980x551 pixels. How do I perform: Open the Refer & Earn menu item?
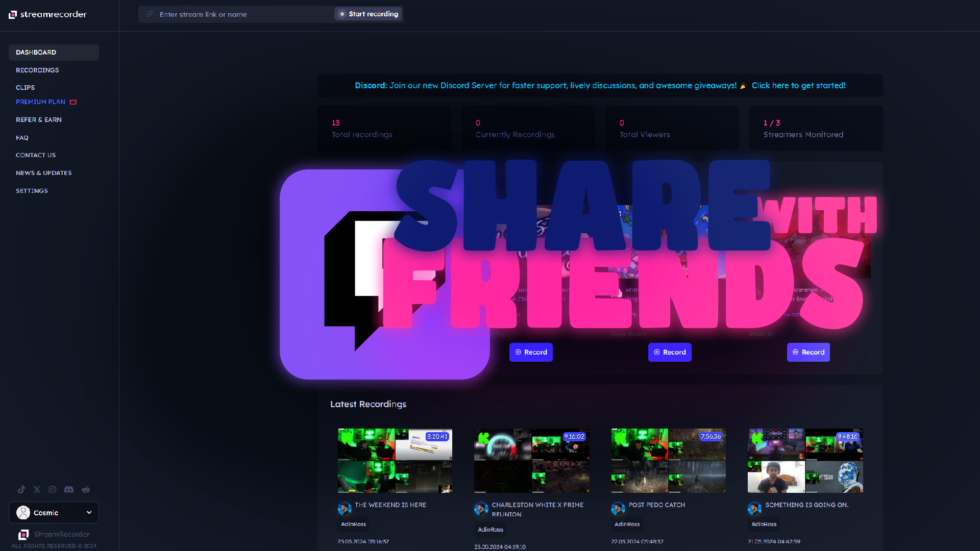click(x=39, y=120)
